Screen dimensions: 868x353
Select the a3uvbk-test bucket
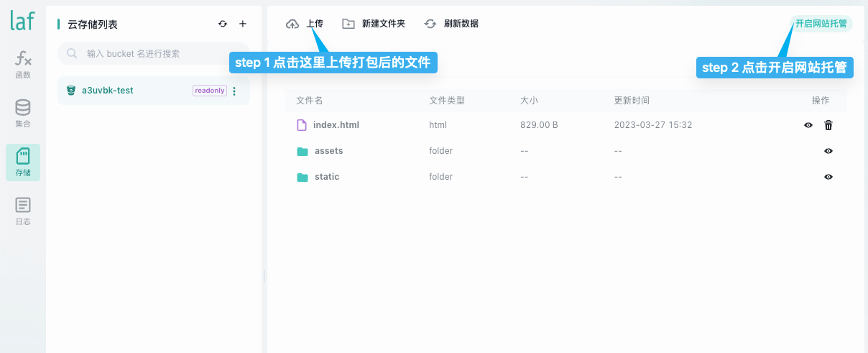click(x=108, y=91)
